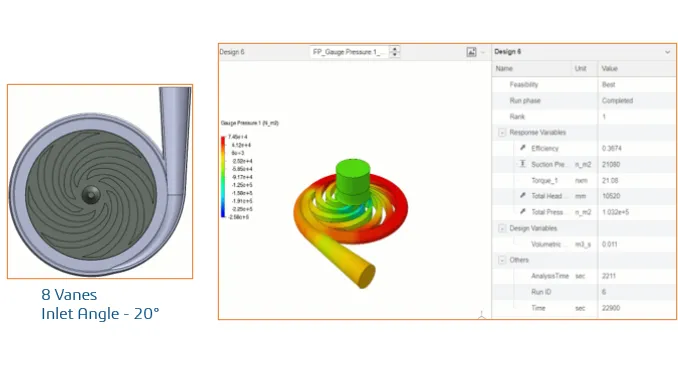The width and height of the screenshot is (678, 377).
Task: Click the -2.58e+5 legend minimum value
Action: pos(238,217)
